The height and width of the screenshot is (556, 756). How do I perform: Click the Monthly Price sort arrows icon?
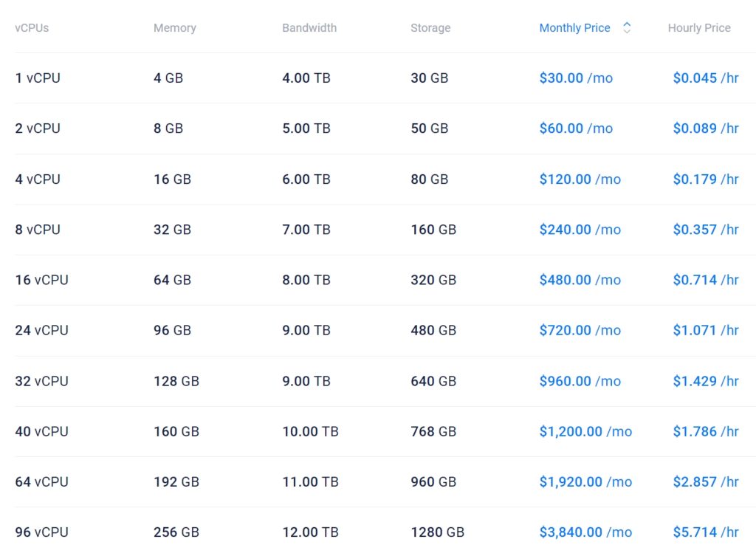(x=627, y=28)
